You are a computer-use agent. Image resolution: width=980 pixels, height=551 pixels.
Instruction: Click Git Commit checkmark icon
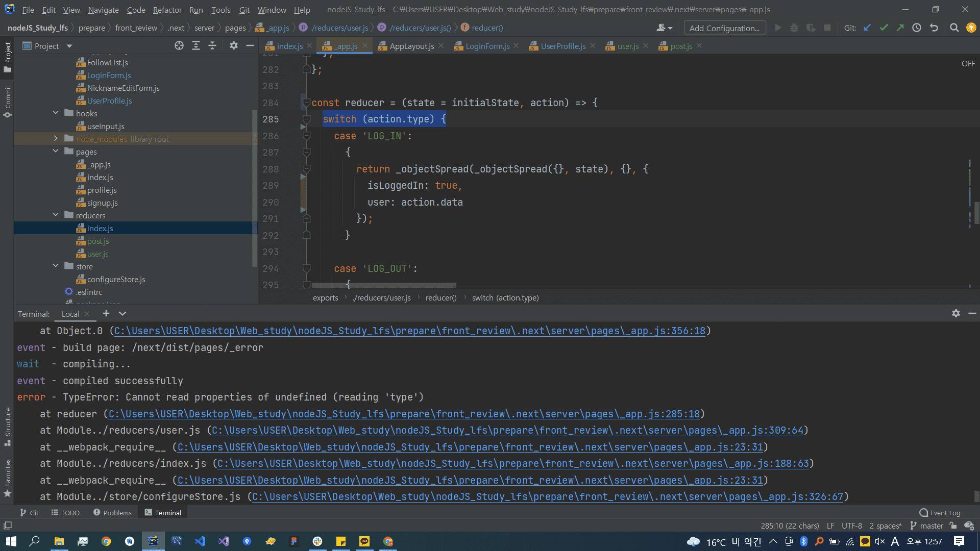884,28
